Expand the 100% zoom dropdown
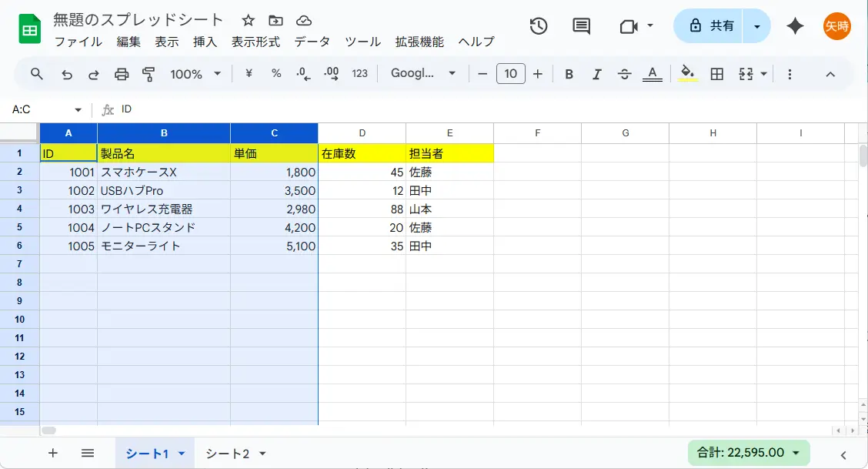The image size is (868, 469). [195, 74]
